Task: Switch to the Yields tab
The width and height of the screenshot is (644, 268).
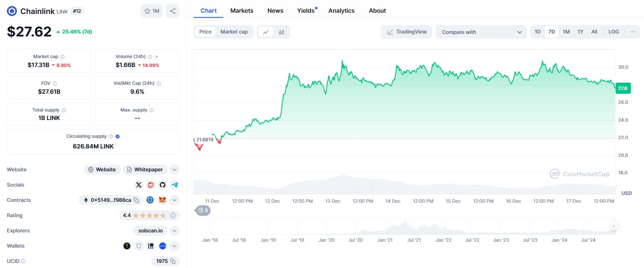Action: point(306,11)
